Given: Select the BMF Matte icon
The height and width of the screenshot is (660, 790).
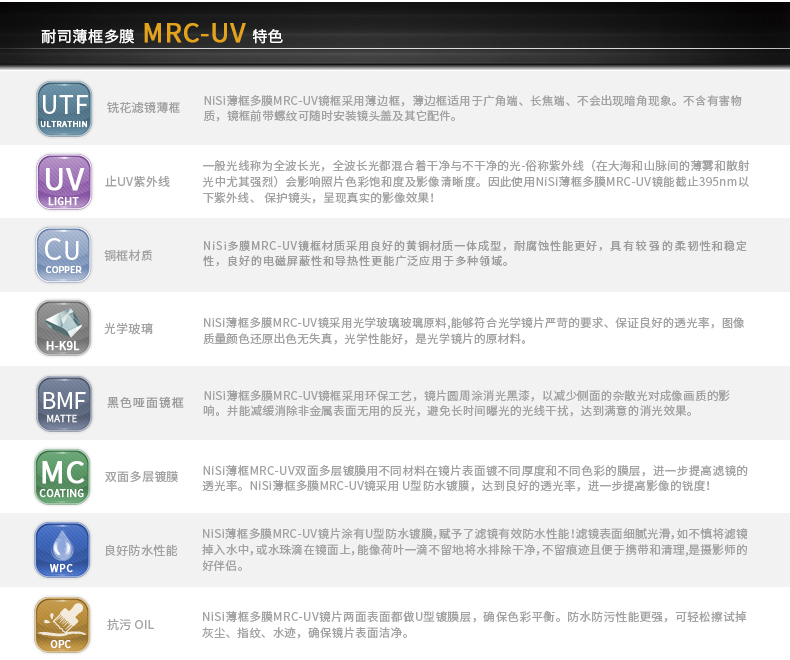Looking at the screenshot, I should (x=64, y=404).
